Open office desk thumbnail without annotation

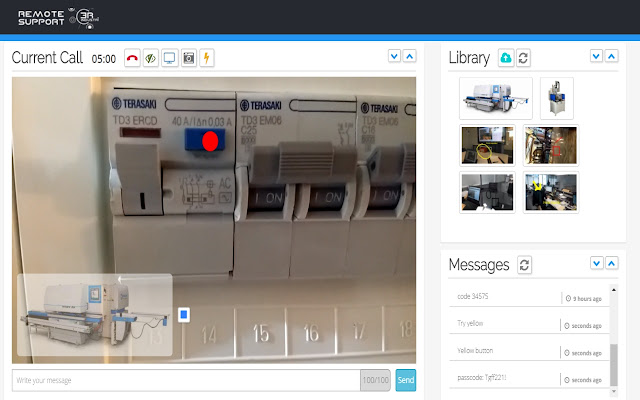coord(487,192)
